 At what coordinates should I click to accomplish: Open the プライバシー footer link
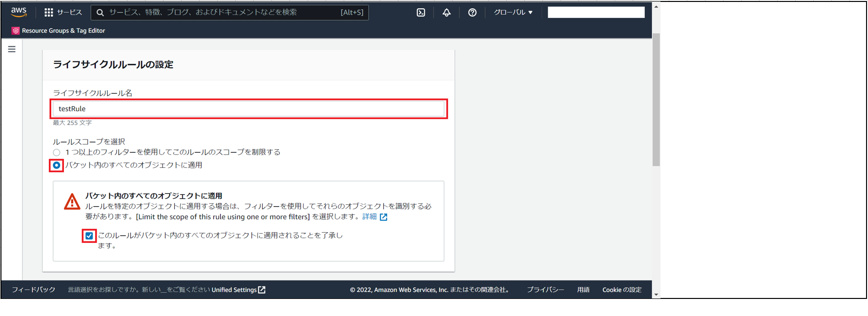coord(545,290)
